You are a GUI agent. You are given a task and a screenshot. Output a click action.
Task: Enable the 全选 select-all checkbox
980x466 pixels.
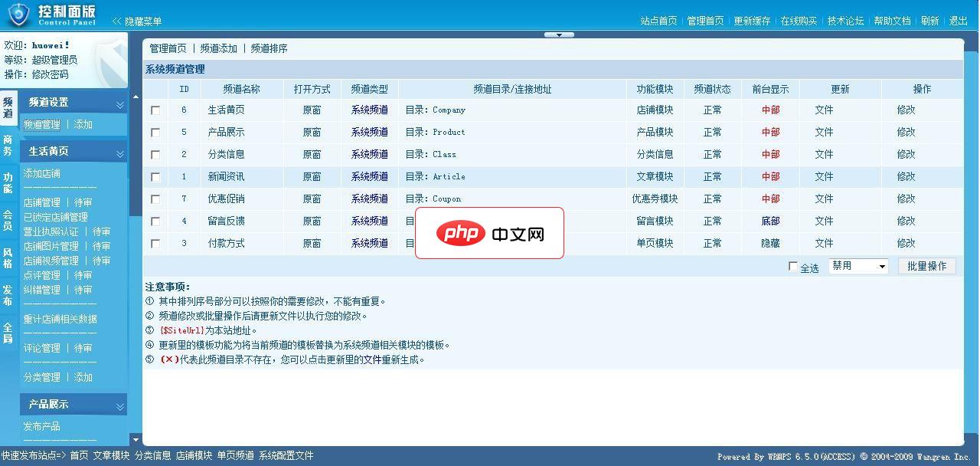pos(794,267)
